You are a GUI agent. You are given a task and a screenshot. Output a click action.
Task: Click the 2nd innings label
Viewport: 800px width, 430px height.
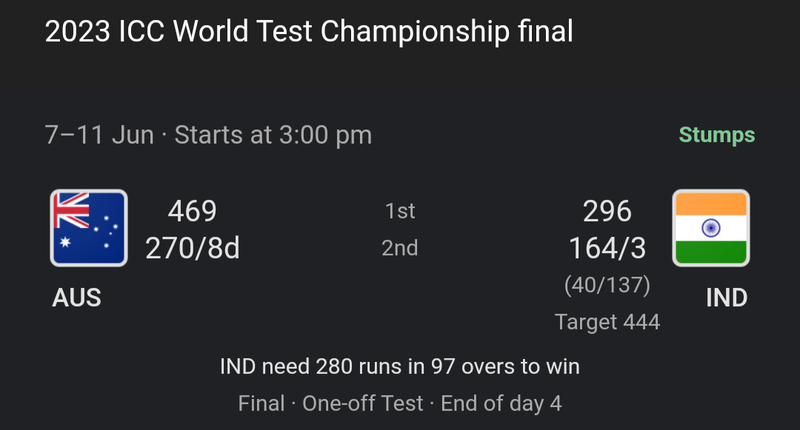point(400,248)
